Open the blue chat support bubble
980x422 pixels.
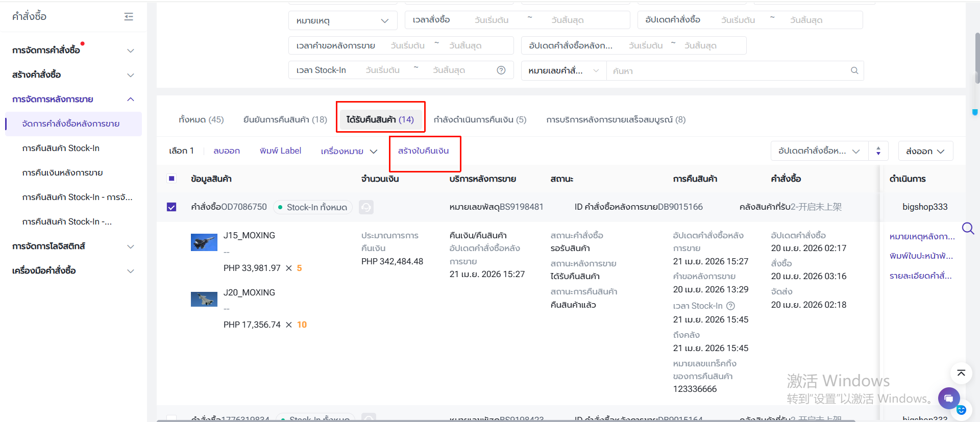pos(948,398)
